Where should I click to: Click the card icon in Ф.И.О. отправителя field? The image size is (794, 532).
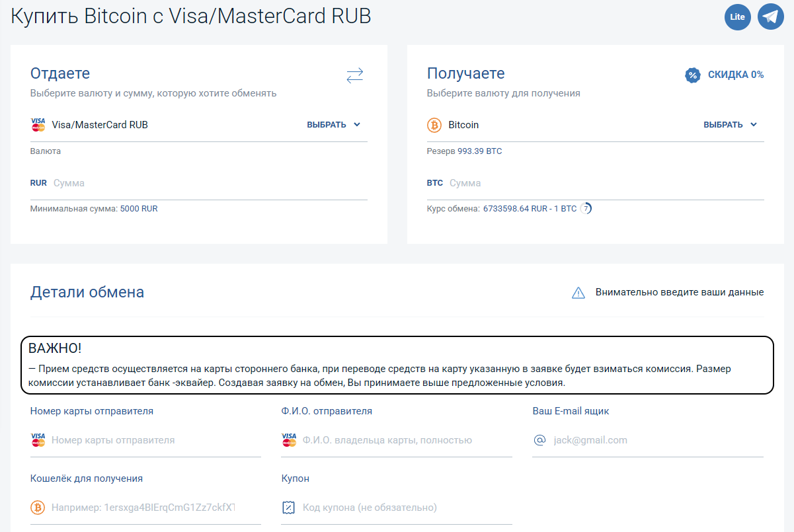pyautogui.click(x=289, y=440)
